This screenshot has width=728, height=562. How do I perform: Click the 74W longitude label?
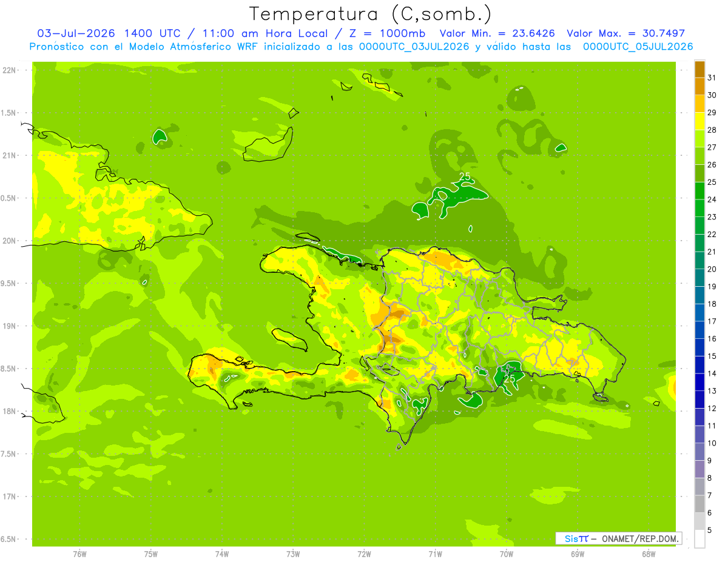click(x=222, y=554)
